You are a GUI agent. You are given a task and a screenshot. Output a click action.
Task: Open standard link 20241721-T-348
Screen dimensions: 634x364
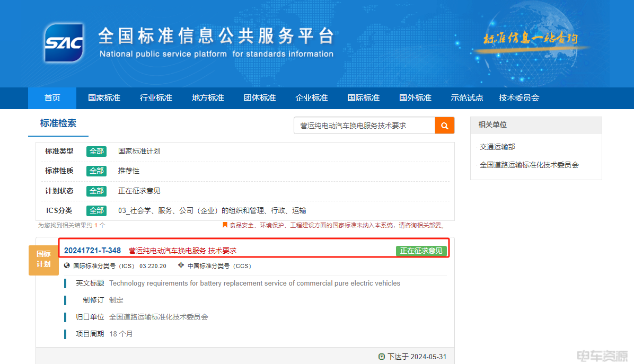[92, 251]
